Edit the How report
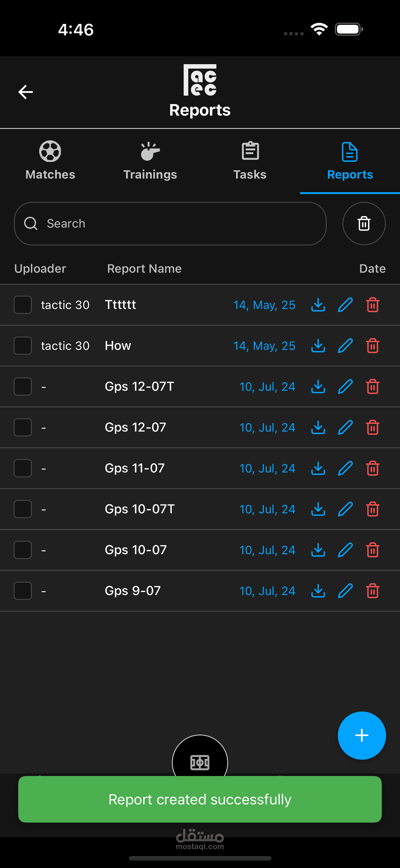 pyautogui.click(x=345, y=346)
